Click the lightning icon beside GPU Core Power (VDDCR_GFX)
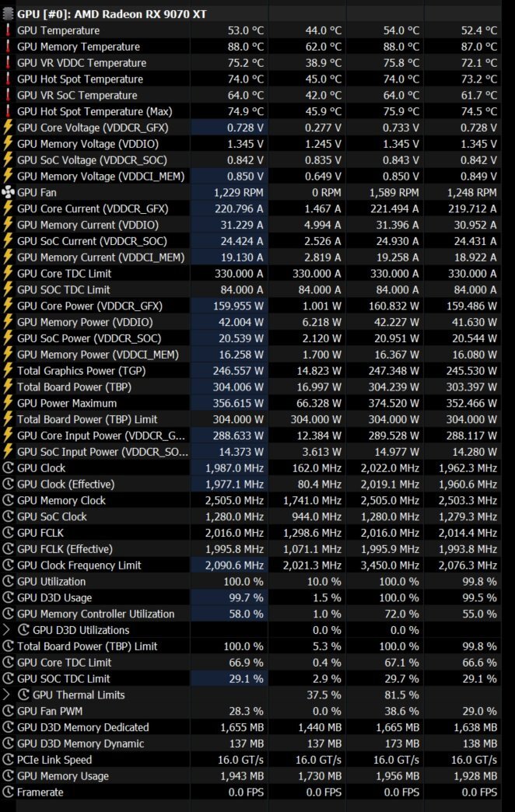The width and height of the screenshot is (515, 812). (8, 306)
